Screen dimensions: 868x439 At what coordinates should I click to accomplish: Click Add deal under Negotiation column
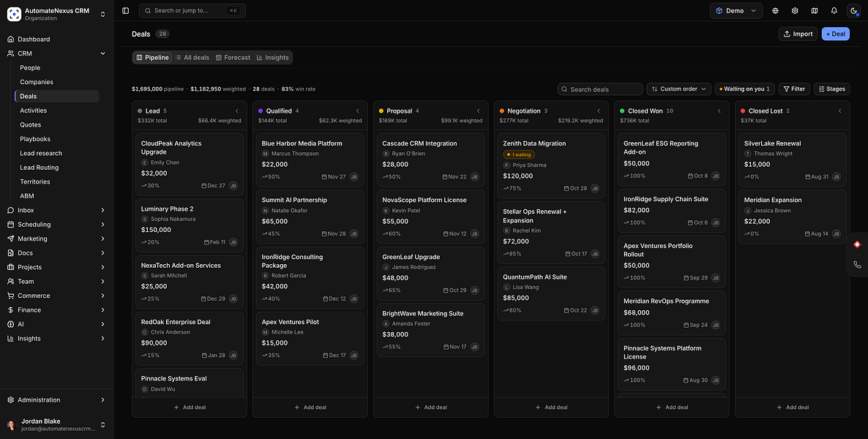click(551, 408)
